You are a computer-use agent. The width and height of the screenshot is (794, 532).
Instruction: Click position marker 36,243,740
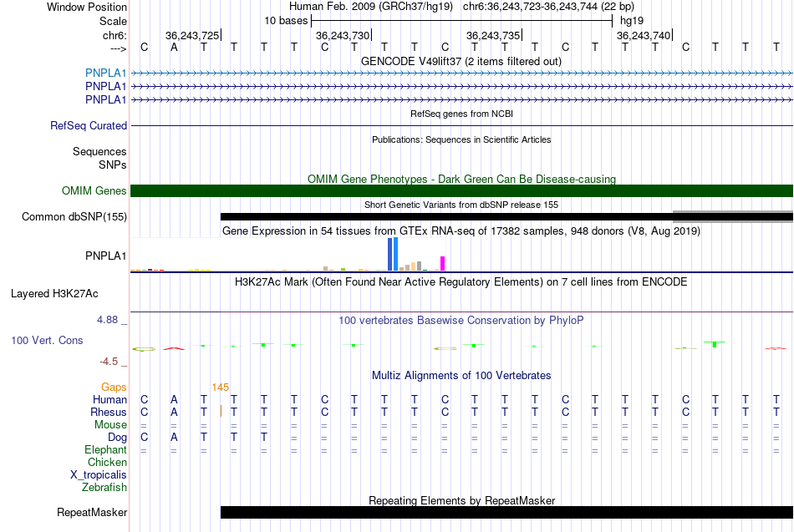point(644,35)
